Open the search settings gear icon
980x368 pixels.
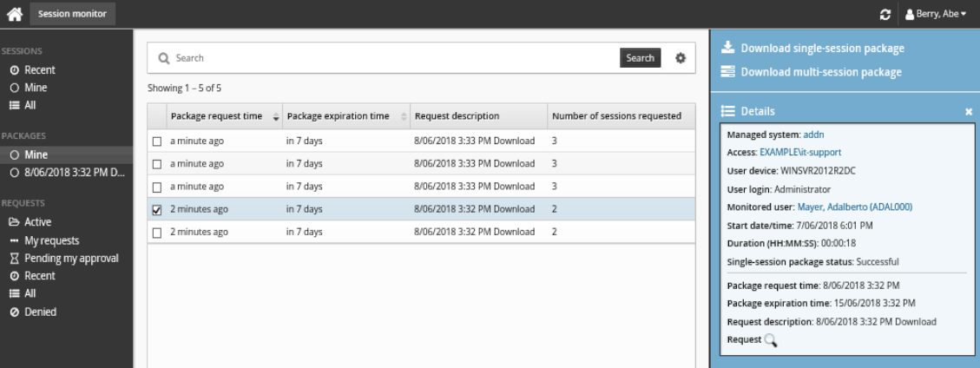tap(681, 58)
